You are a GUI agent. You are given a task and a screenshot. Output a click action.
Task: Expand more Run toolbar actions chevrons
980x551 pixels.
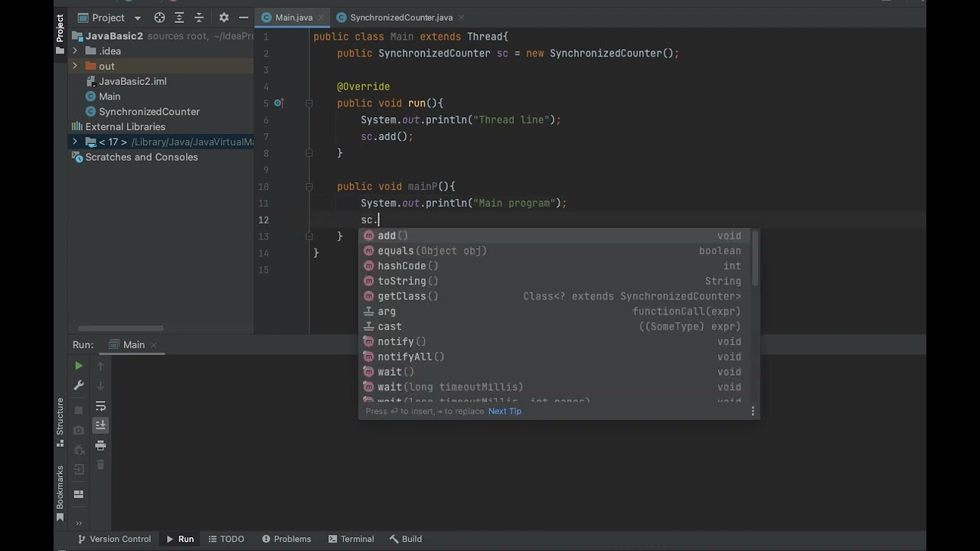pos(78,523)
